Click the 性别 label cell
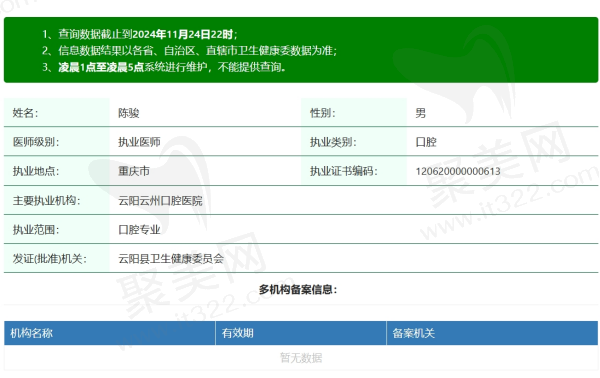Viewport: 600px width, 378px height. [x=354, y=112]
